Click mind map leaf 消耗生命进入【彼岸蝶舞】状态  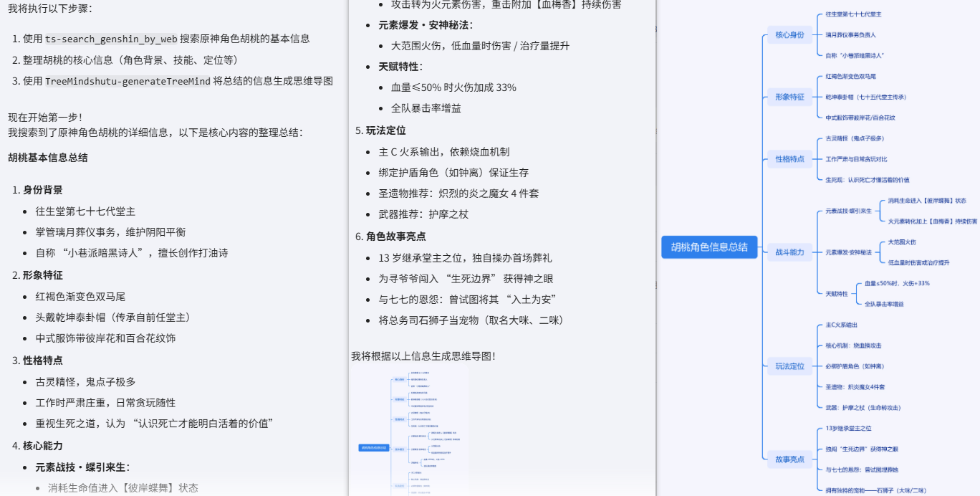[x=927, y=201]
